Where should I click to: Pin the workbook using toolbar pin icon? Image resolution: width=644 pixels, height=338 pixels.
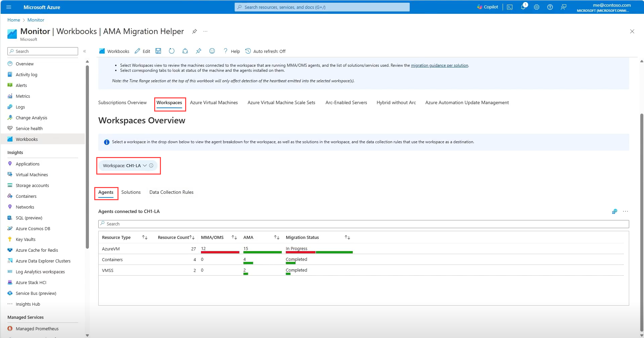(199, 51)
